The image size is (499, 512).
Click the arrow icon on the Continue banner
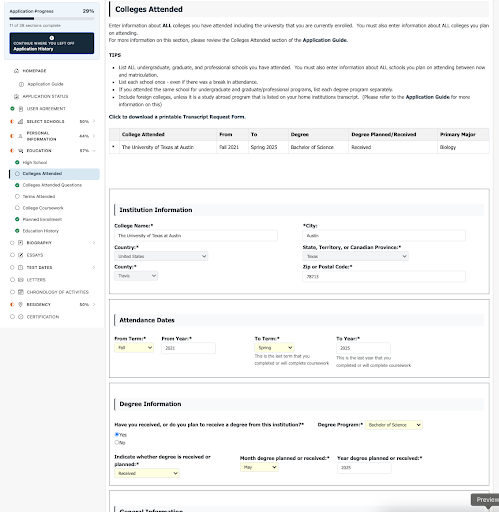[52, 38]
